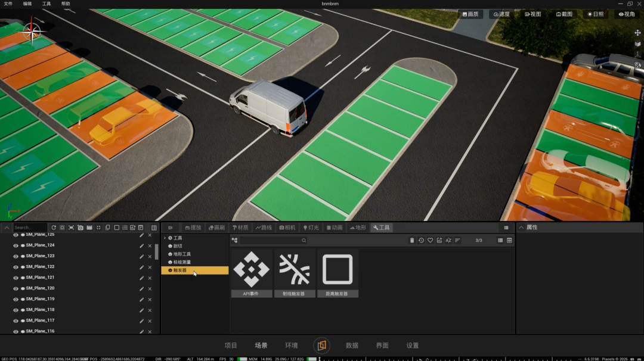Expand the 工具 tree node arrow
The width and height of the screenshot is (644, 361).
pyautogui.click(x=165, y=238)
